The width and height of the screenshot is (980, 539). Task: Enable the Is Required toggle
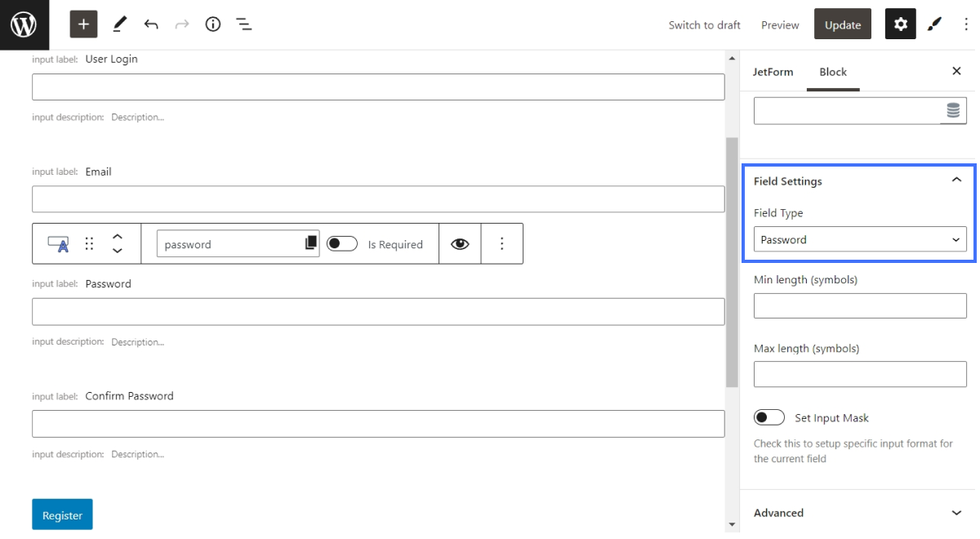click(x=342, y=243)
